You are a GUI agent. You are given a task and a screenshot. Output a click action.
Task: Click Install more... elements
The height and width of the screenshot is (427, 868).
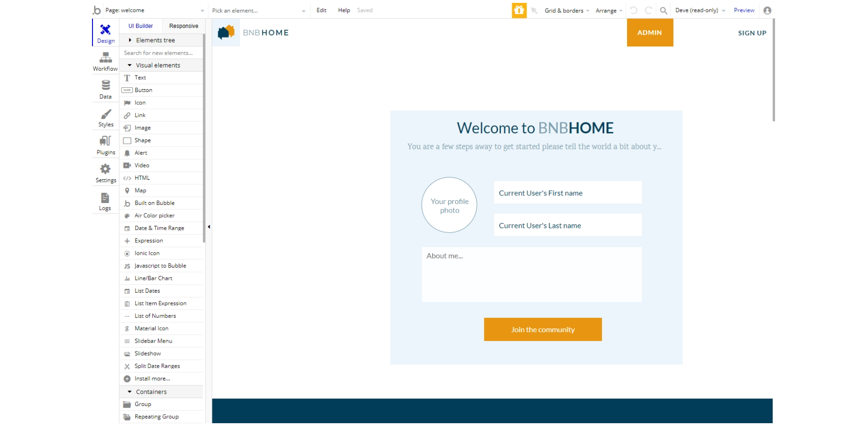161,379
